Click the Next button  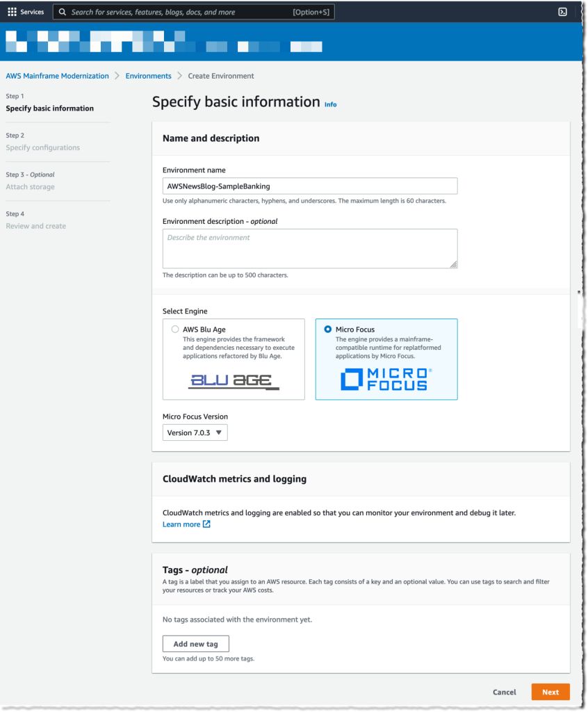click(550, 692)
